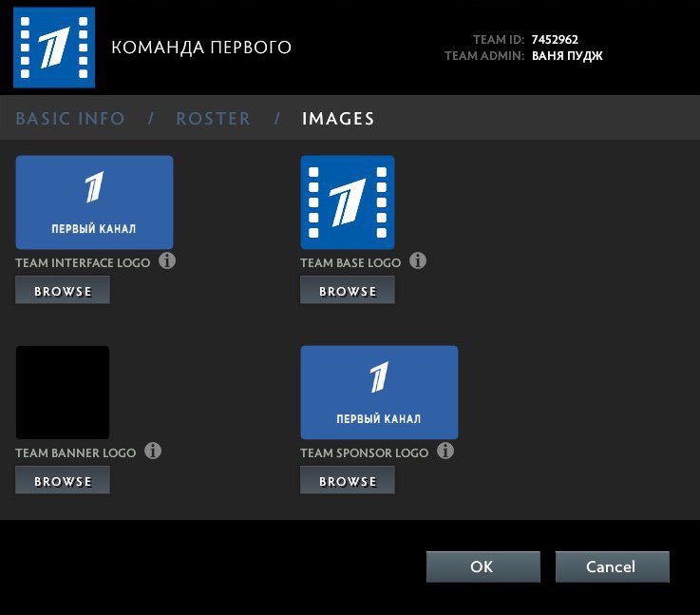Click the TEAM INTERFACE LOGO label
The height and width of the screenshot is (615, 700).
(x=83, y=263)
